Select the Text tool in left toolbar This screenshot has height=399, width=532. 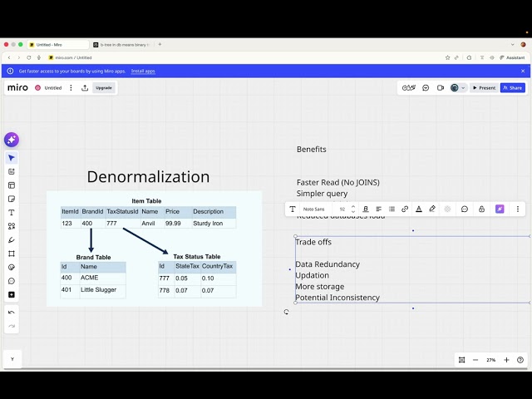(12, 213)
